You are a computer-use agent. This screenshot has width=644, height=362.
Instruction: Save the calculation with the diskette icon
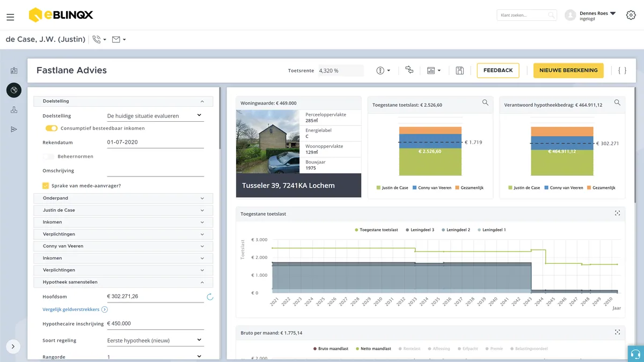coord(460,70)
